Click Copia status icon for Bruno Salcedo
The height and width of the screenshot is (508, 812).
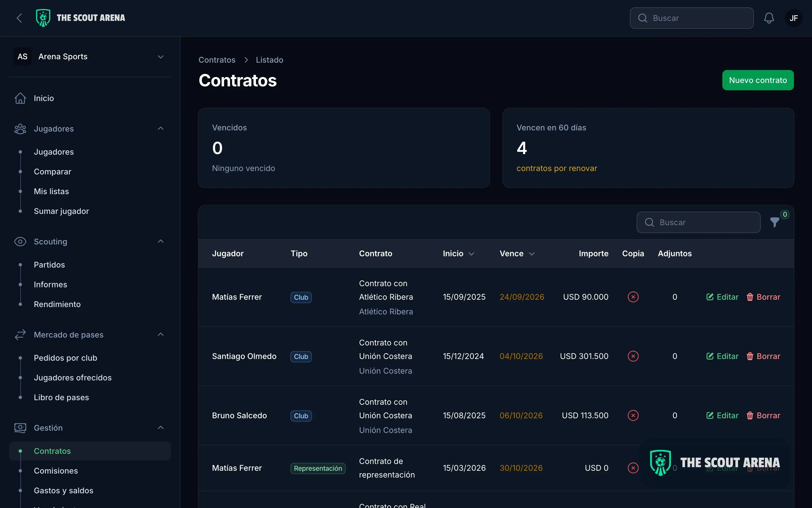point(633,415)
